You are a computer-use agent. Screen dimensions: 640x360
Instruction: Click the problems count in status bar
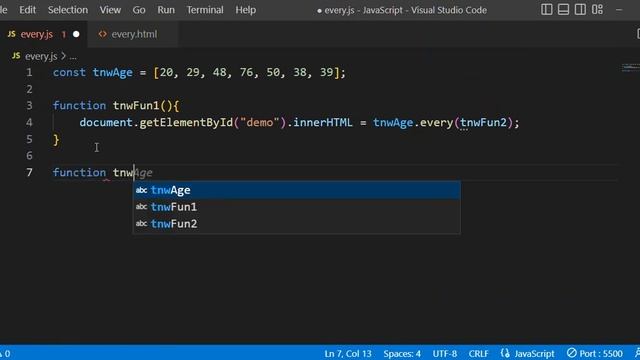pyautogui.click(x=6, y=353)
